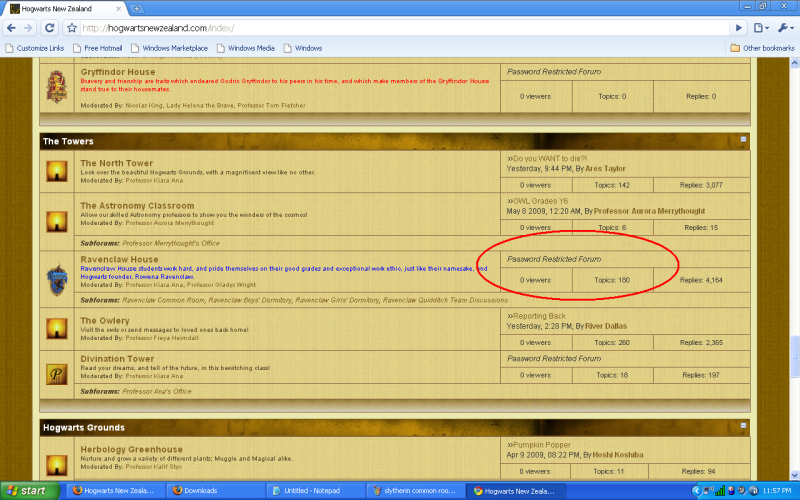Open the Herbology Greenhouse forum
800x500 pixels.
click(x=132, y=449)
